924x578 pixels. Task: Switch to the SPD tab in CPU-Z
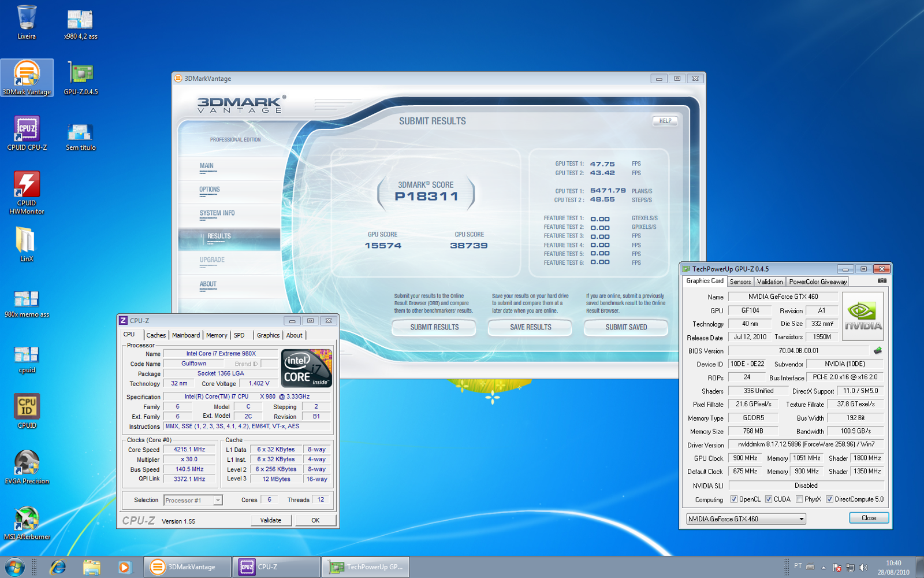click(x=239, y=335)
